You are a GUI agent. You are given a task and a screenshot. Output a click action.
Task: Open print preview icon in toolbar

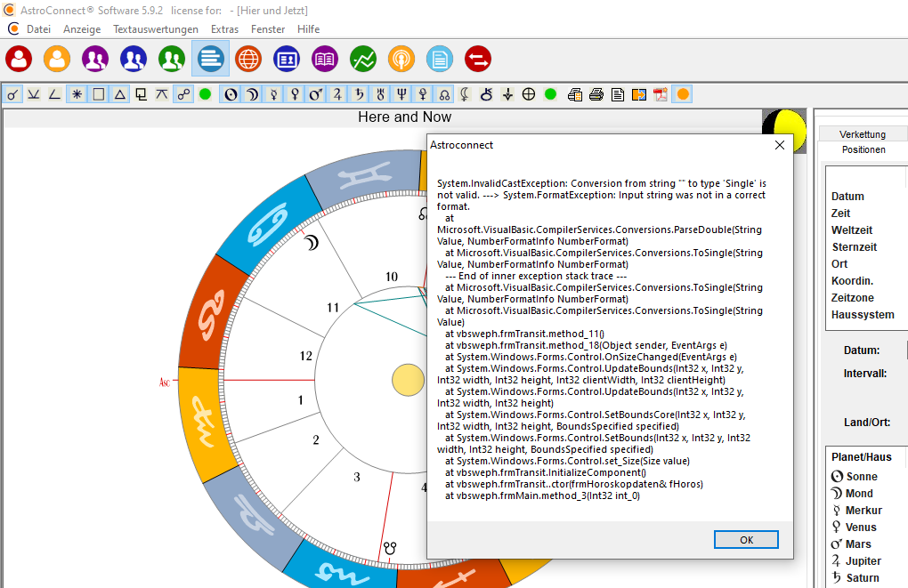pos(575,94)
